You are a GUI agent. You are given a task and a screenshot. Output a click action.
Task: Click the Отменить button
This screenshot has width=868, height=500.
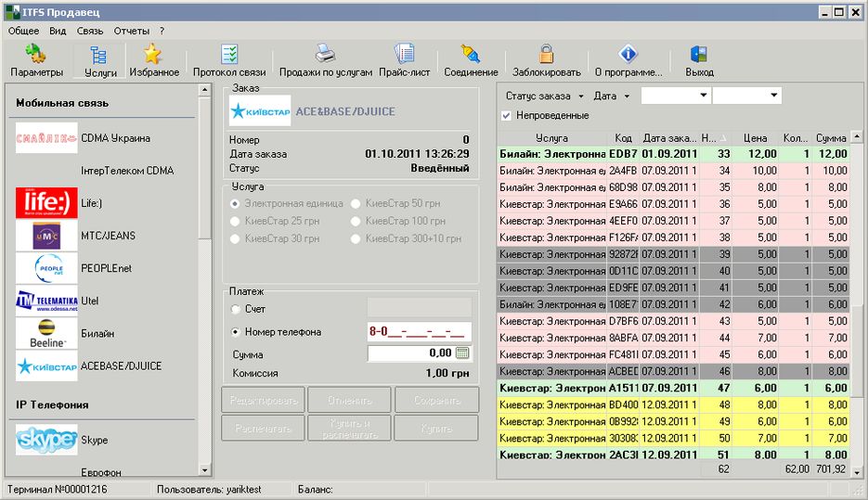click(x=349, y=400)
